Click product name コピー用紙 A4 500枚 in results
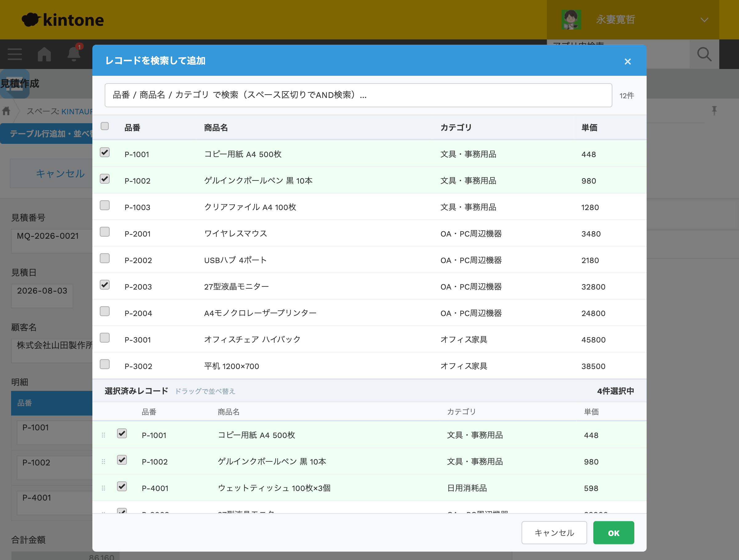739x560 pixels. pyautogui.click(x=243, y=154)
